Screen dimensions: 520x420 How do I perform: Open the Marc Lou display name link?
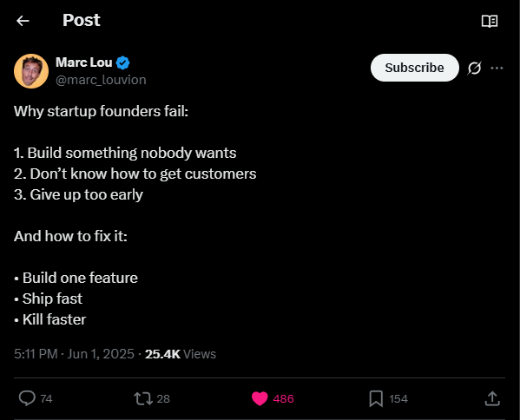(x=84, y=62)
